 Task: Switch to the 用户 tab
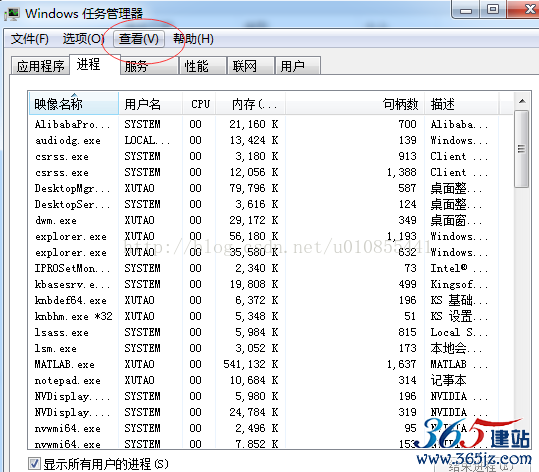pyautogui.click(x=298, y=66)
